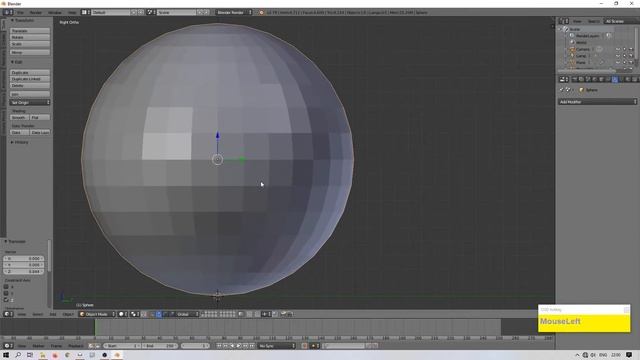The image size is (640, 360).
Task: Toggle Plane visibility eye in outliner
Action: 618,62
